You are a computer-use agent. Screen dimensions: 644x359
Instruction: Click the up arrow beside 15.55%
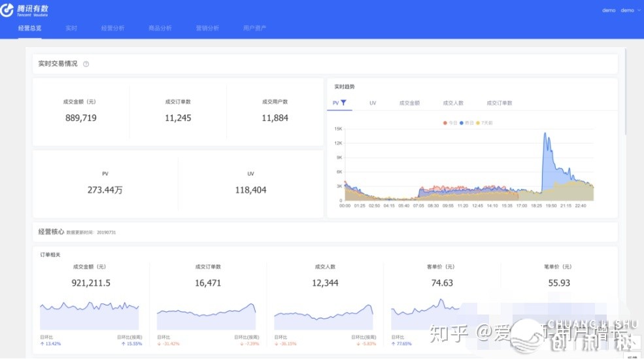pyautogui.click(x=123, y=344)
